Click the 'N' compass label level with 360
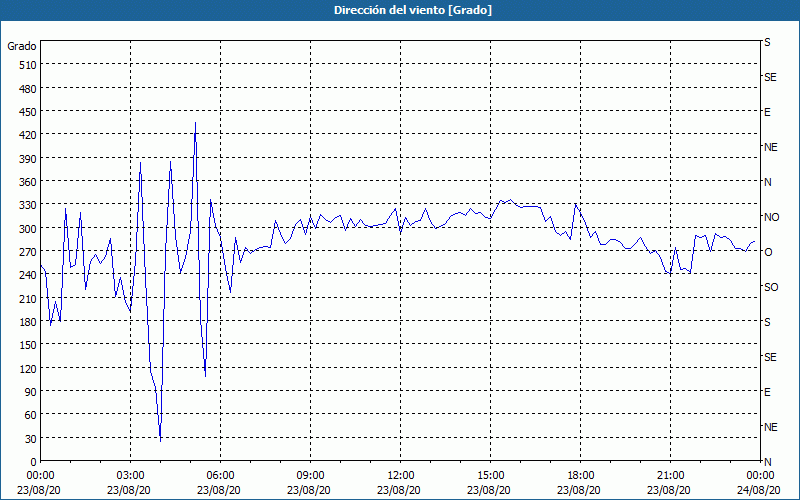Screen dimensions: 800x500 pyautogui.click(x=767, y=182)
